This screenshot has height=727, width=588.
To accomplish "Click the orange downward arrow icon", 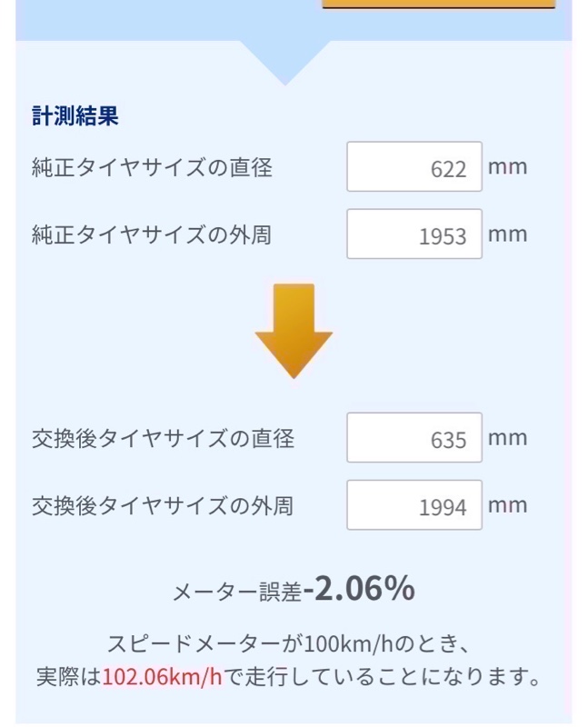I will 294,329.
